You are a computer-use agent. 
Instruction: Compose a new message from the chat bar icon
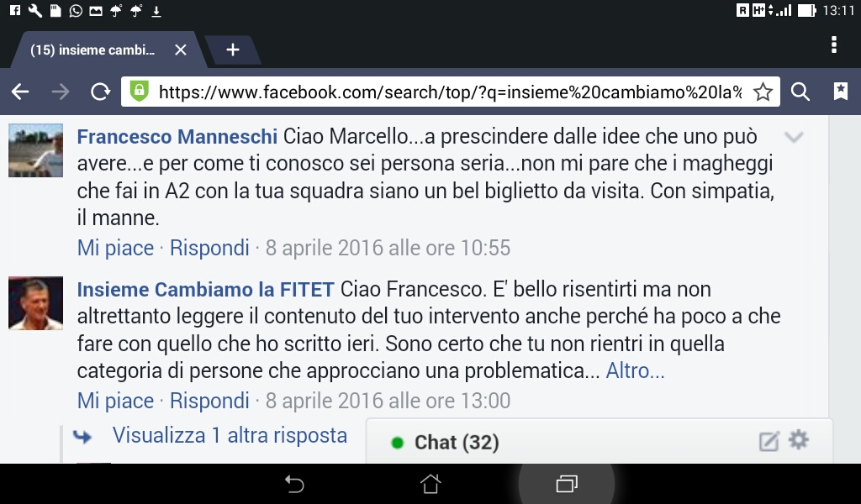(769, 442)
